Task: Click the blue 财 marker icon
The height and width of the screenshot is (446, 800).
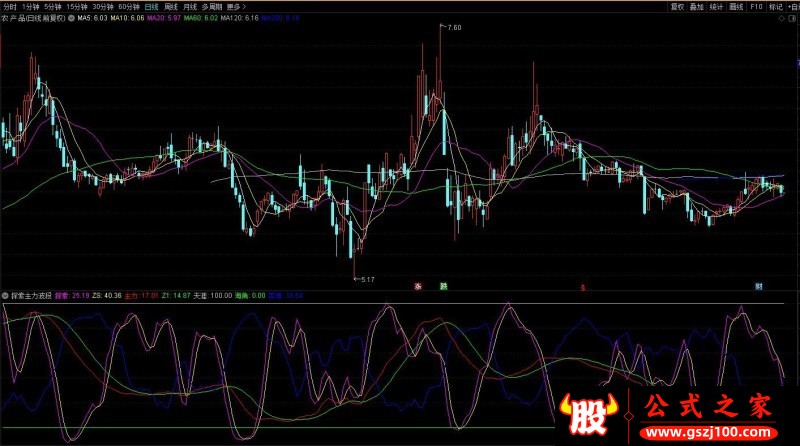Action: pos(759,287)
